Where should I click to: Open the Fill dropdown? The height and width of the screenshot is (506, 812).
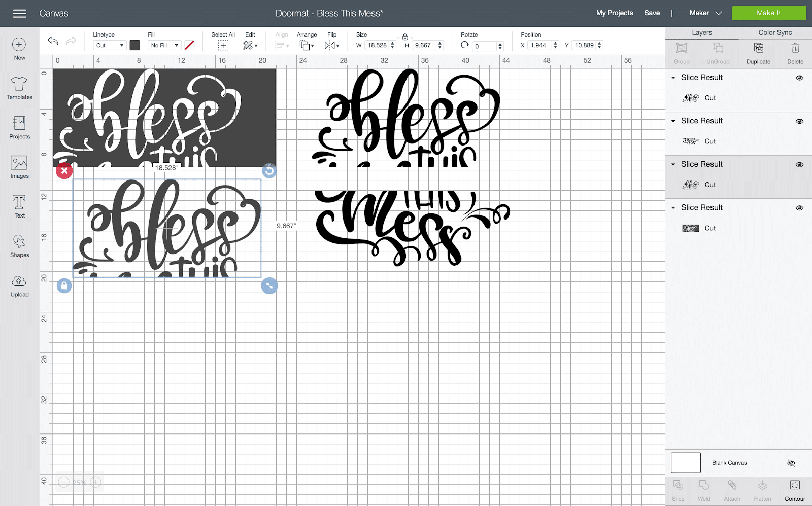(164, 45)
